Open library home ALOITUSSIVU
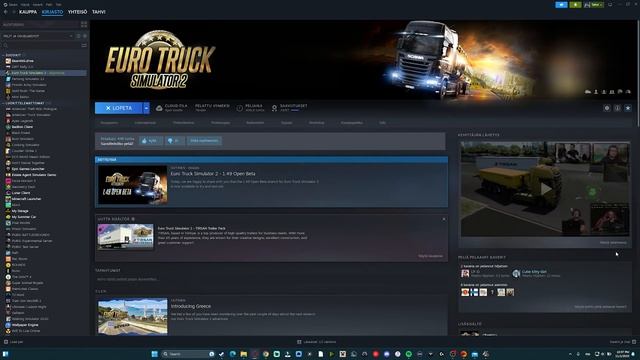This screenshot has height=360, width=640. coord(40,24)
